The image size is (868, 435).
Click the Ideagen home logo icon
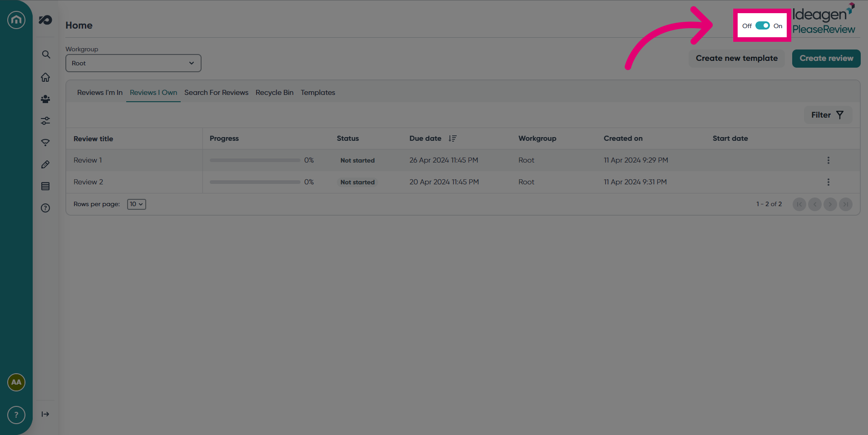click(x=16, y=20)
